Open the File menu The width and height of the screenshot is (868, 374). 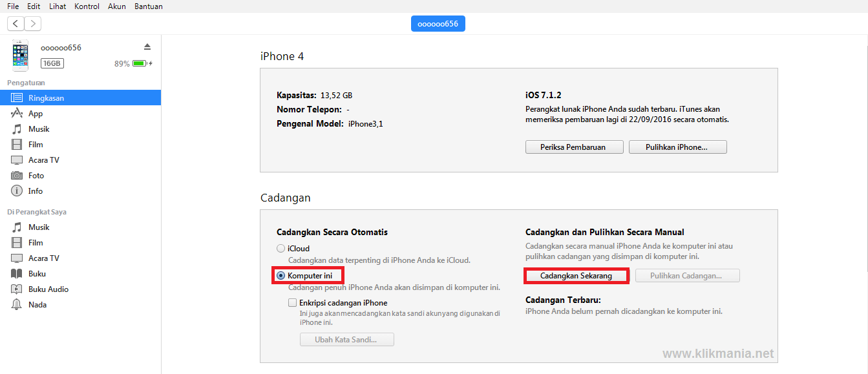(13, 6)
